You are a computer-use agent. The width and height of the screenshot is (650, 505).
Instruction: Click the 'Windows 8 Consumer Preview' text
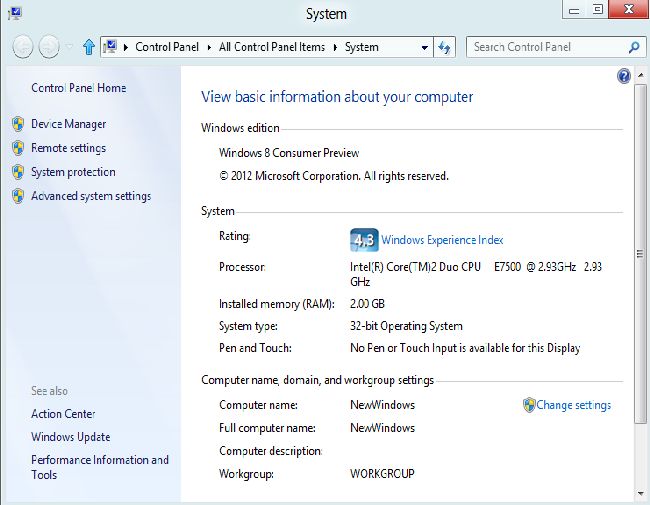(289, 153)
